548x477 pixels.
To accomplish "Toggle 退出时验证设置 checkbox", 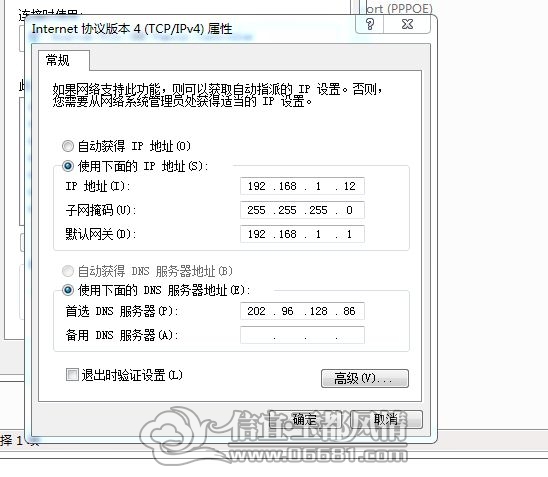I will pyautogui.click(x=72, y=375).
